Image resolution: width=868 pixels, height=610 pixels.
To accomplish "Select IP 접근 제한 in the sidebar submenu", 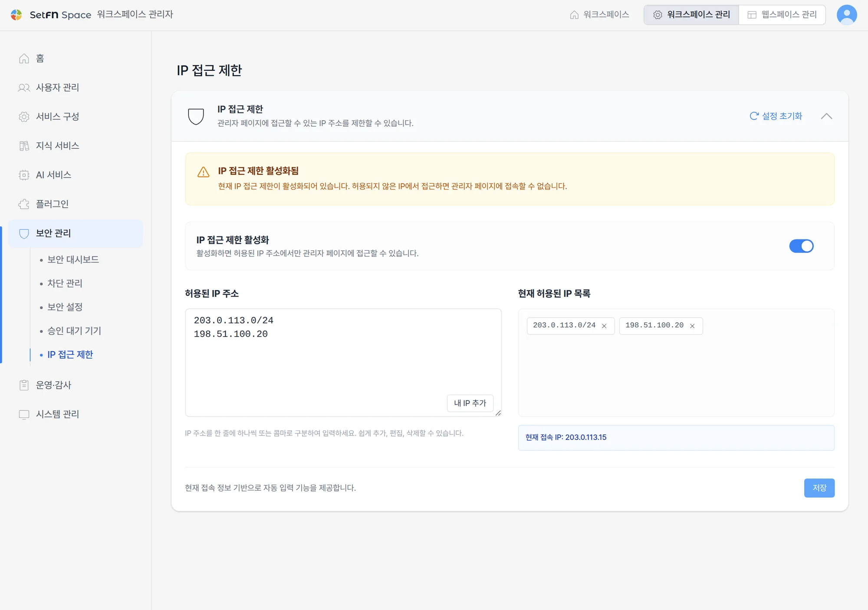I will pyautogui.click(x=70, y=355).
